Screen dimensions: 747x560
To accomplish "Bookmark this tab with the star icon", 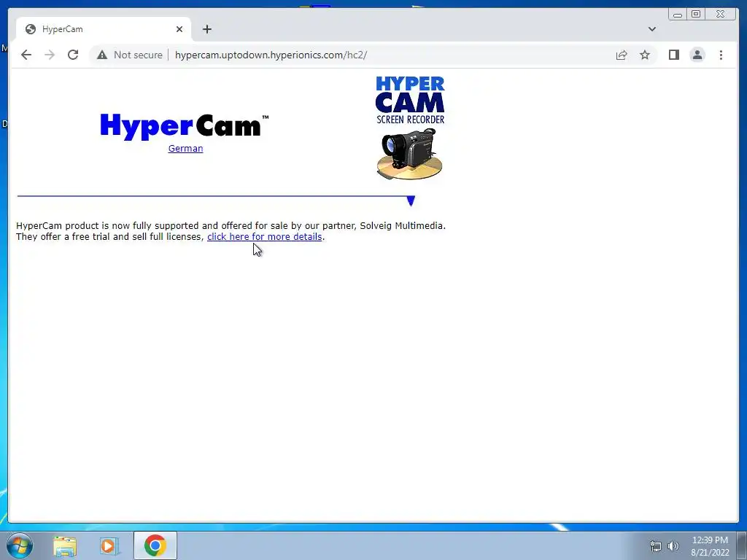I will pos(645,55).
